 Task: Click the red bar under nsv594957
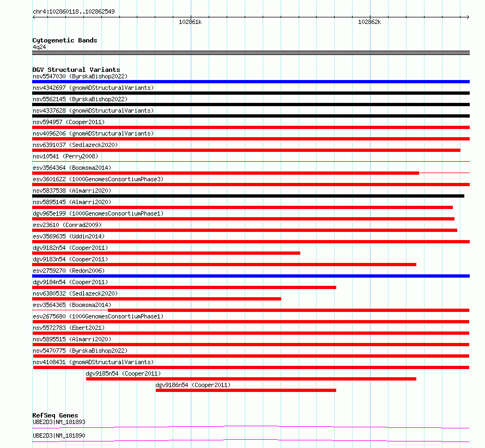point(251,127)
